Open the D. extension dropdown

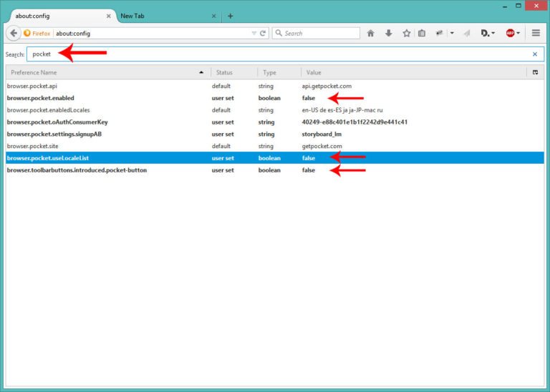[488, 34]
